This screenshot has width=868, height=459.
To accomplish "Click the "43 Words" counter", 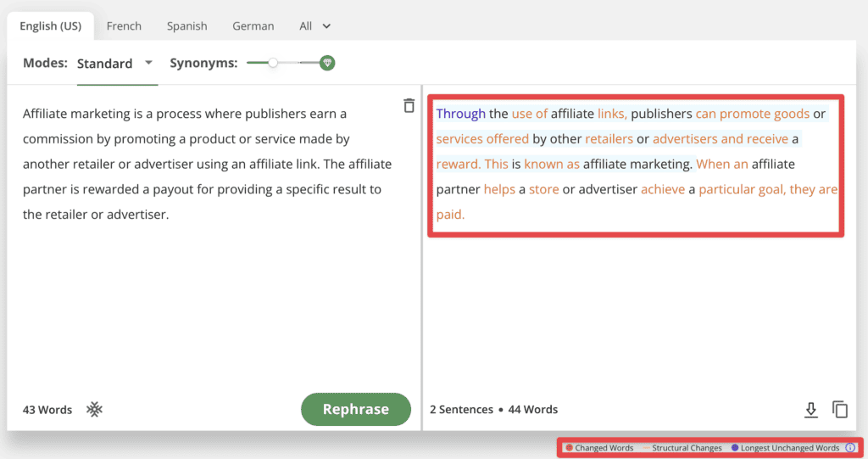I will pos(47,410).
